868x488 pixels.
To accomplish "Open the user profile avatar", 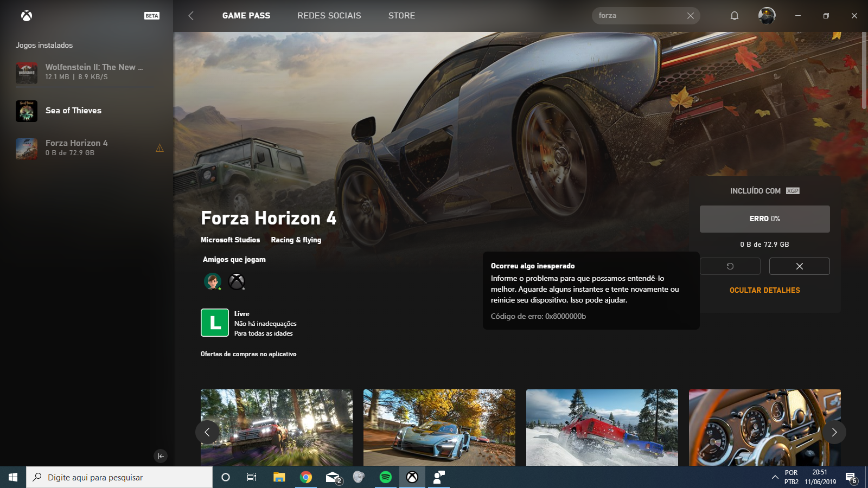I will point(767,16).
